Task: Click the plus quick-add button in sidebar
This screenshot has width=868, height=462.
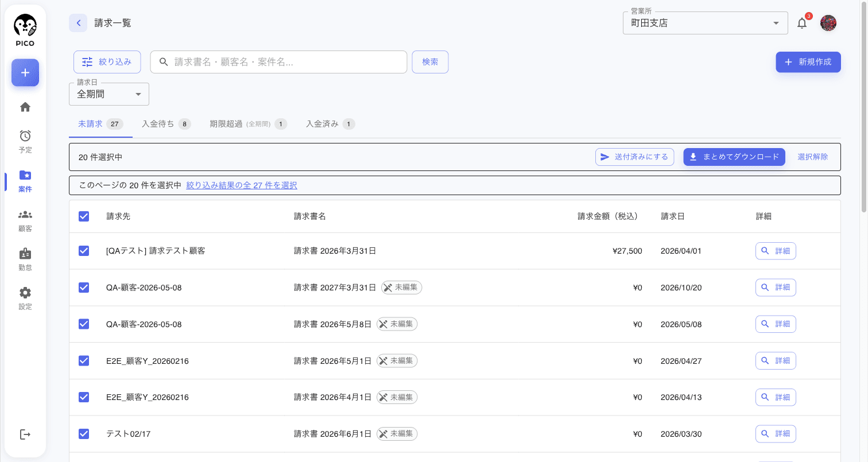Action: [x=25, y=73]
